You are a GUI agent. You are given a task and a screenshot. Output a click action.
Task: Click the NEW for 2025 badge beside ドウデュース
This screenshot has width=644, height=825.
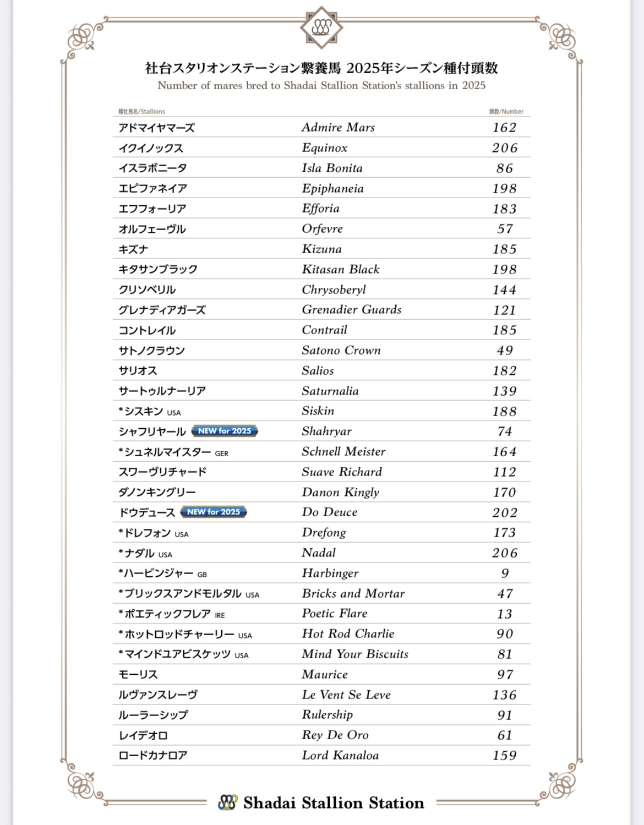(x=214, y=512)
